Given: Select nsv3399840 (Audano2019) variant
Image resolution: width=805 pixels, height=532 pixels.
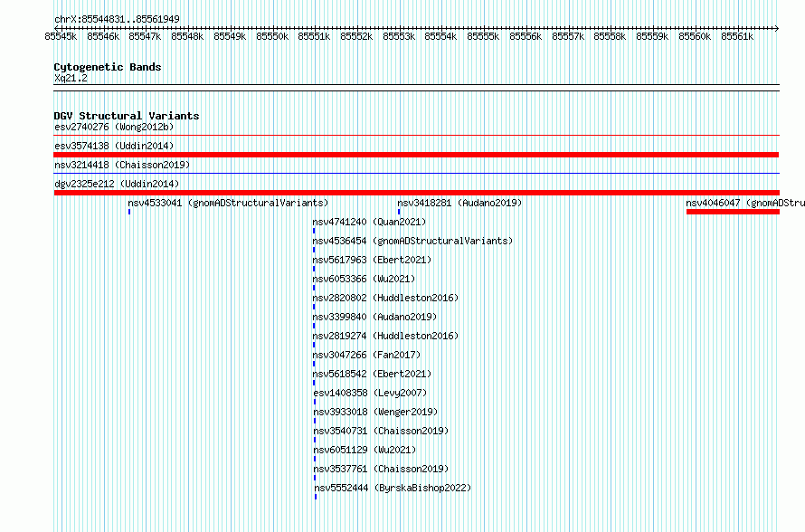Looking at the screenshot, I should click(x=374, y=317).
